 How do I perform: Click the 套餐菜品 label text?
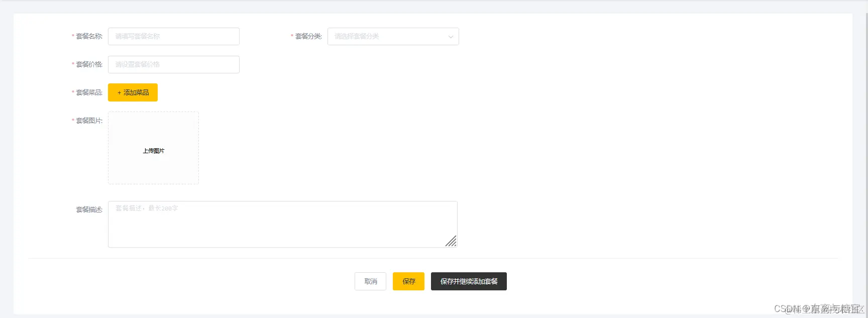coord(89,92)
